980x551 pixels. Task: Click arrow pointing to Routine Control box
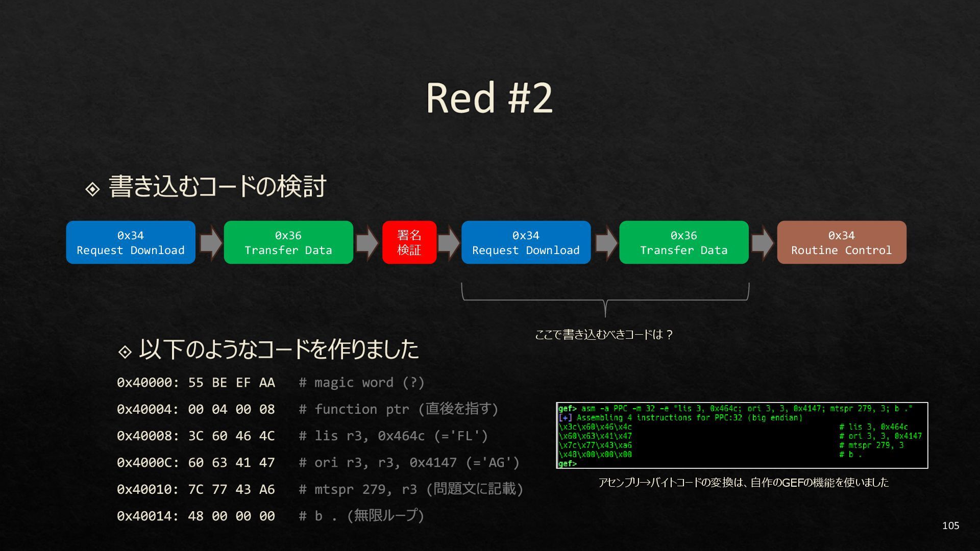click(763, 243)
